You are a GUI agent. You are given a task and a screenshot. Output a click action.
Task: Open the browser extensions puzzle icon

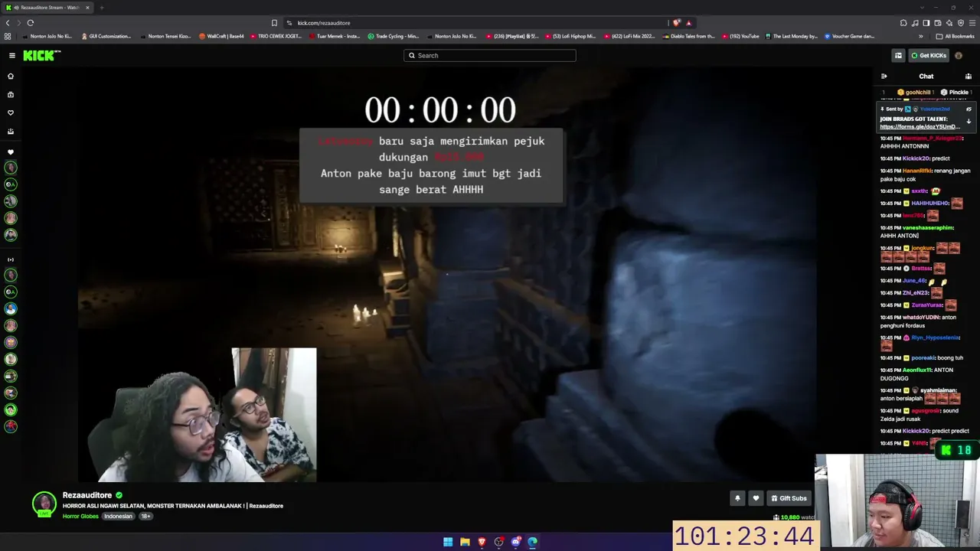[903, 23]
